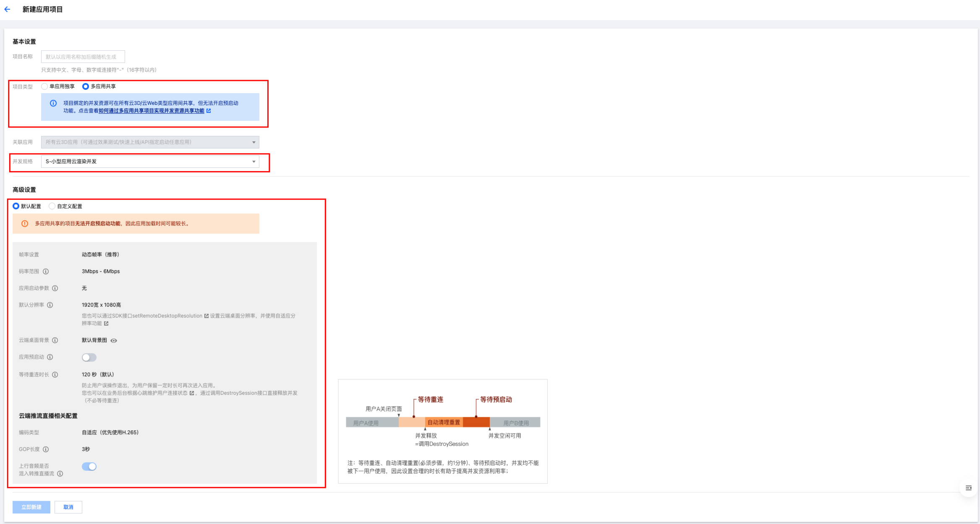
Task: Open the 如何通过多应用共享项目实现并发资源共享功能 link
Action: [x=152, y=111]
